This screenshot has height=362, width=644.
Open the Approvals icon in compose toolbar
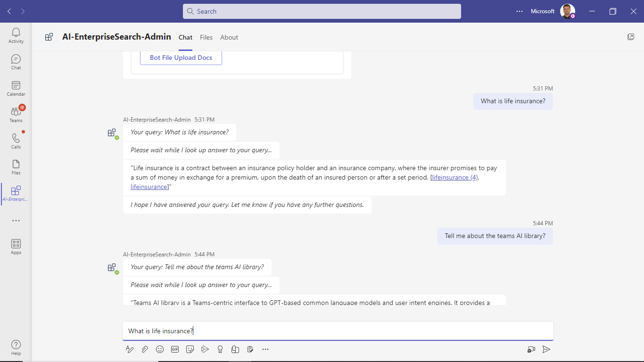pos(250,349)
